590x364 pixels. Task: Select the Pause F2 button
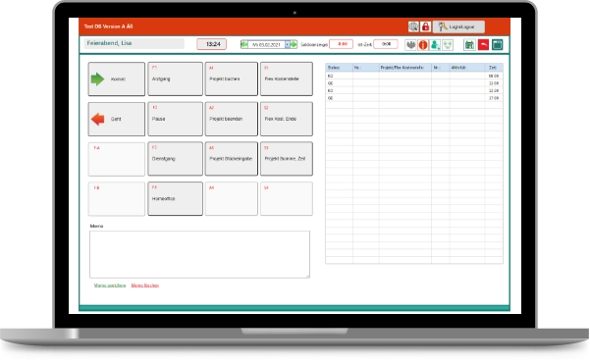pos(175,119)
